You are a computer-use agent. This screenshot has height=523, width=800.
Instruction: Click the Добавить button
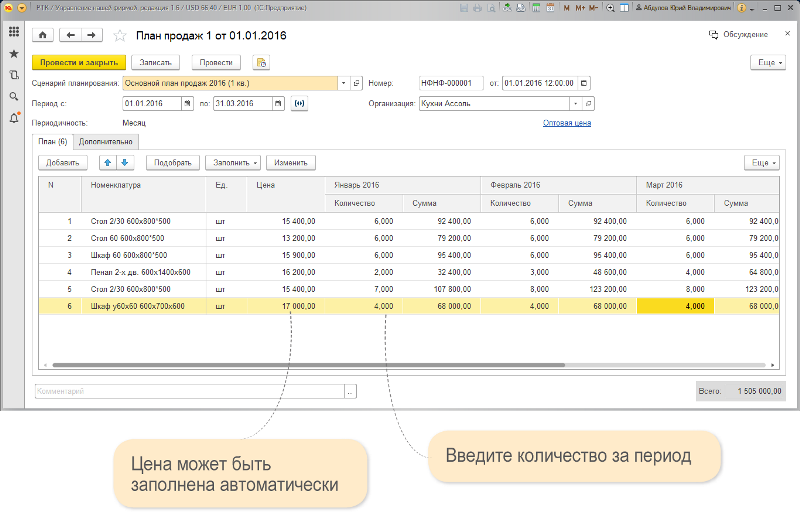click(63, 163)
